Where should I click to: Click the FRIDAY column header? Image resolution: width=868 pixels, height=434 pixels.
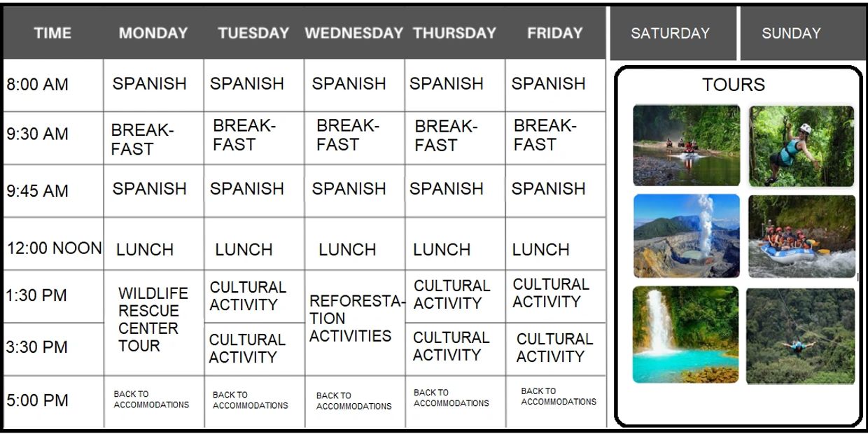tap(554, 33)
